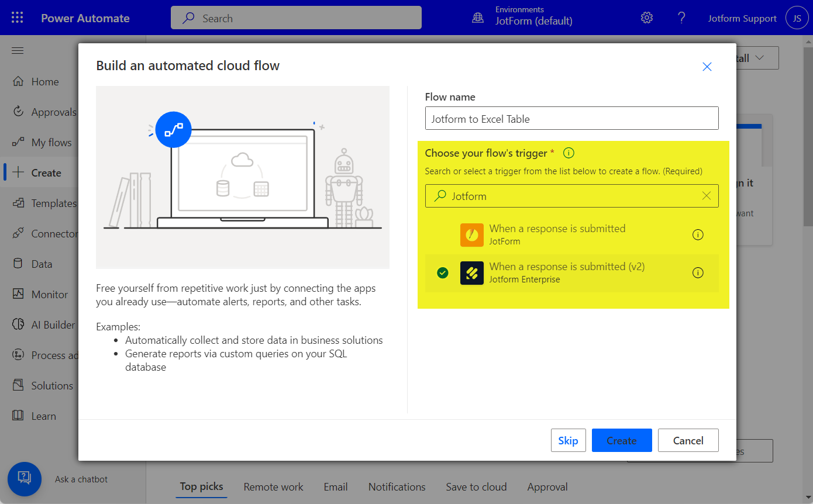Click the Flow name text field
The width and height of the screenshot is (813, 504).
coord(571,119)
